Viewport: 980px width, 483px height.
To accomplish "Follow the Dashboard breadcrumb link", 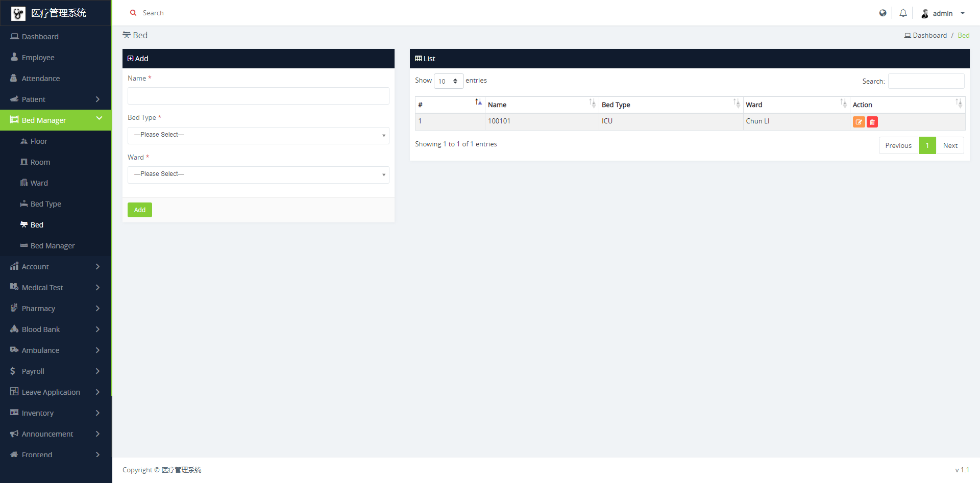I will [x=929, y=35].
